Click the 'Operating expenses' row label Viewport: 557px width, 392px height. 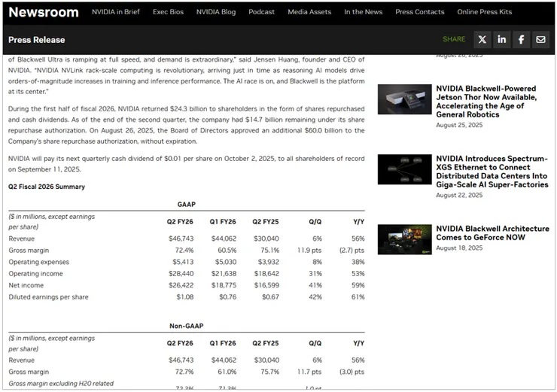39,262
